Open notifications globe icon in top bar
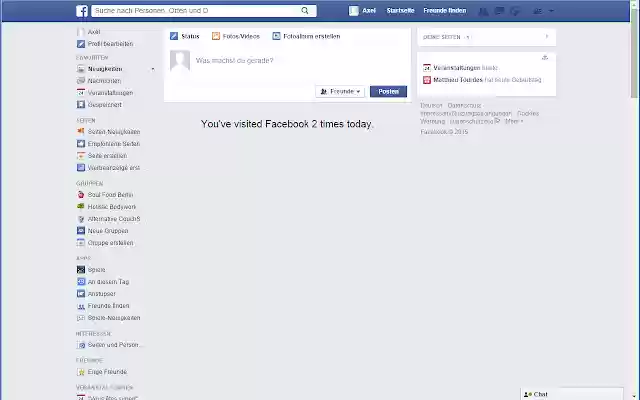This screenshot has width=640, height=400. coord(515,11)
